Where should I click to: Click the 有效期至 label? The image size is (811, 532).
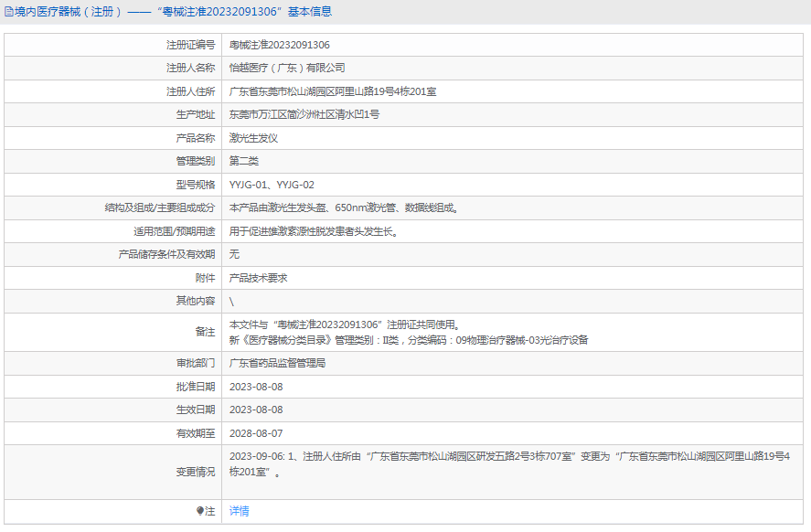point(196,433)
